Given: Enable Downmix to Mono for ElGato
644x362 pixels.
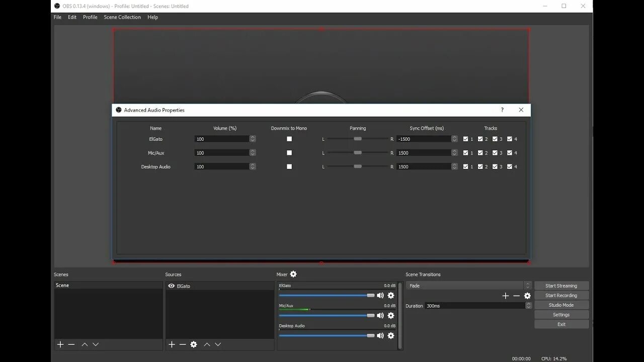Looking at the screenshot, I should tap(289, 139).
